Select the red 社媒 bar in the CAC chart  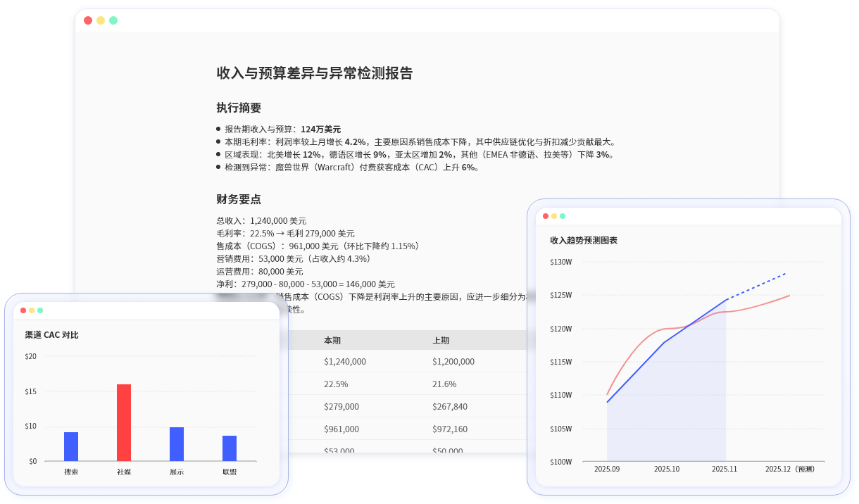(124, 422)
